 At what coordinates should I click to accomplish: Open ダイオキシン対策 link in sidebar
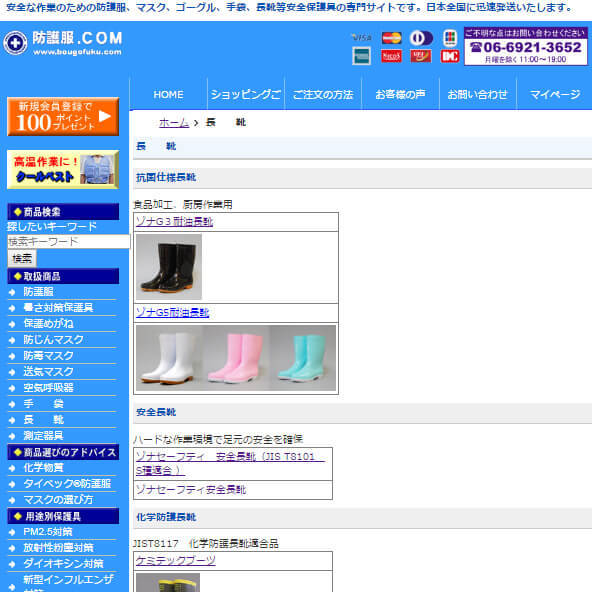63,564
